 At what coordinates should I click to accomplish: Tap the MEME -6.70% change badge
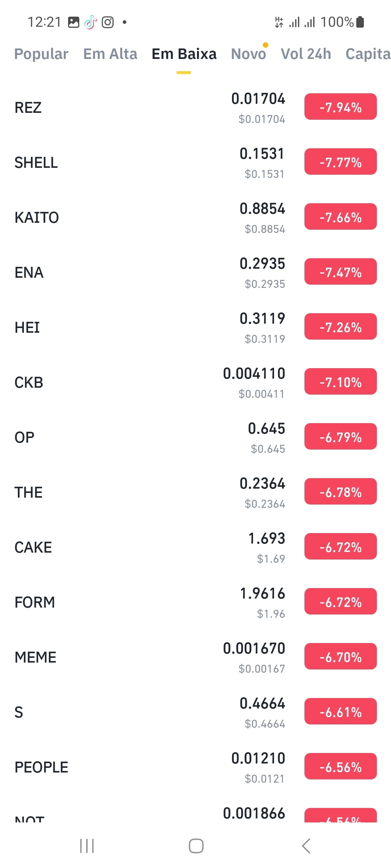[x=340, y=656]
